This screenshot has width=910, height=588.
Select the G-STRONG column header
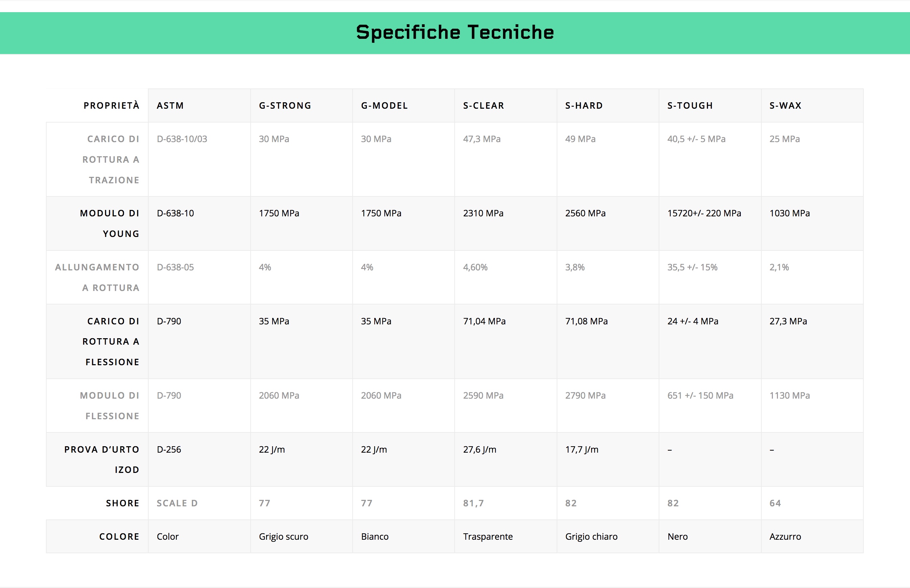pyautogui.click(x=285, y=105)
